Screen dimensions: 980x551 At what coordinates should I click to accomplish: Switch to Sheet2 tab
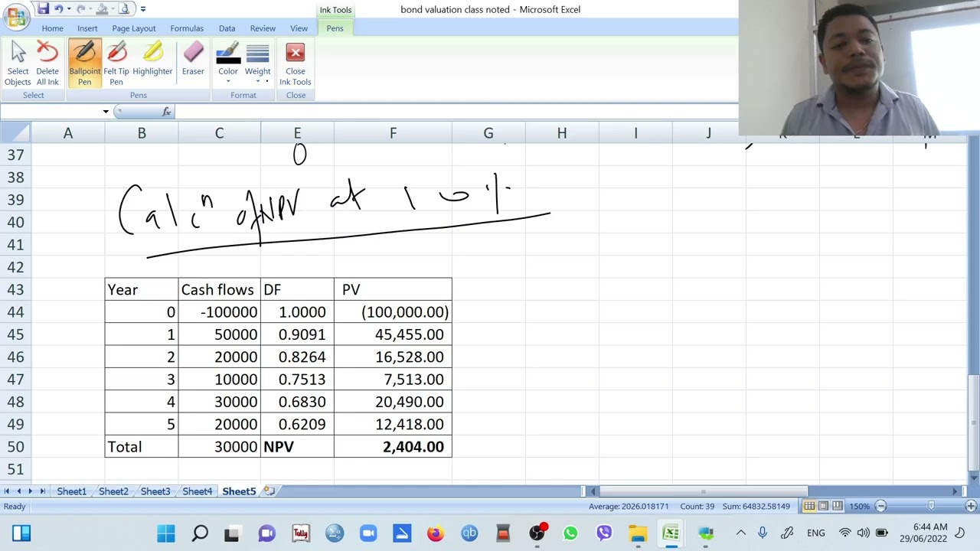pos(113,491)
